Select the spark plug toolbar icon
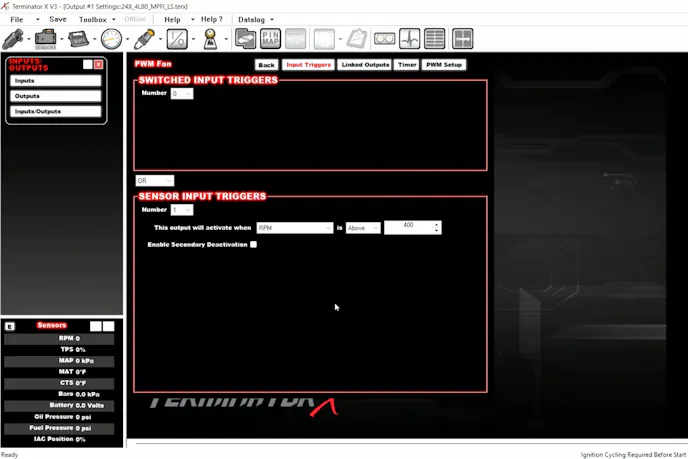This screenshot has height=459, width=688. click(144, 39)
